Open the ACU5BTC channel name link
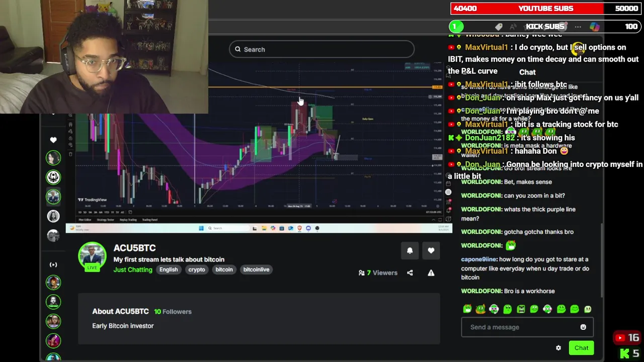The image size is (644, 362). pyautogui.click(x=134, y=248)
